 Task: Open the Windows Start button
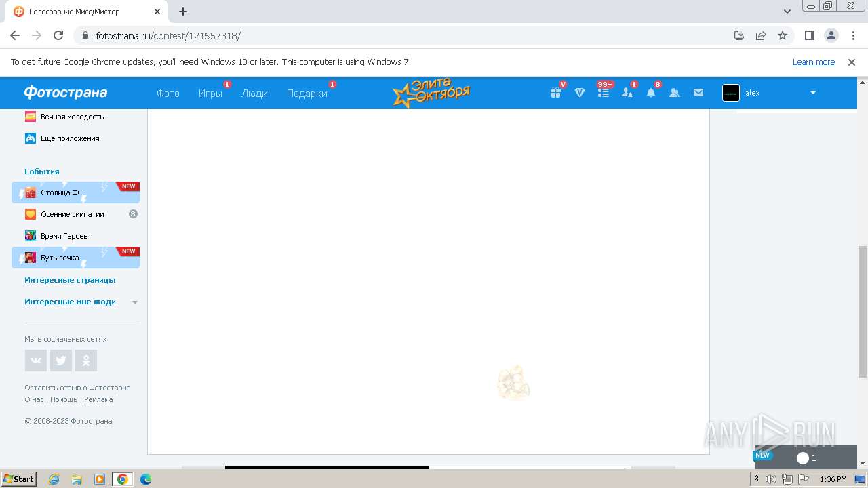pyautogui.click(x=19, y=479)
